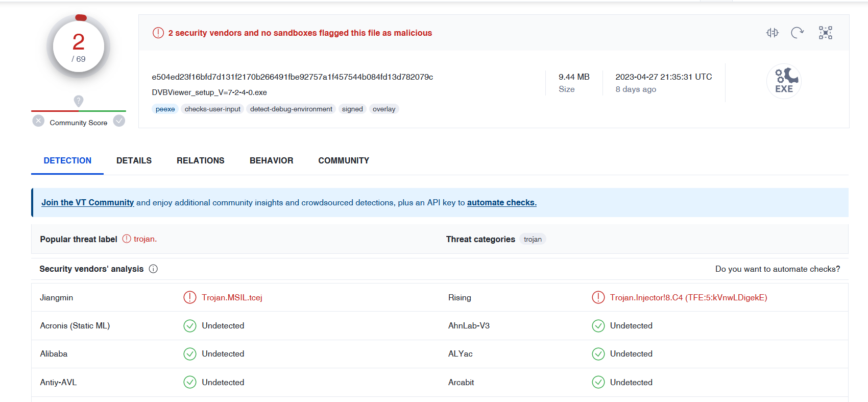The image size is (868, 402).
Task: Select the signed tag
Action: (x=352, y=109)
